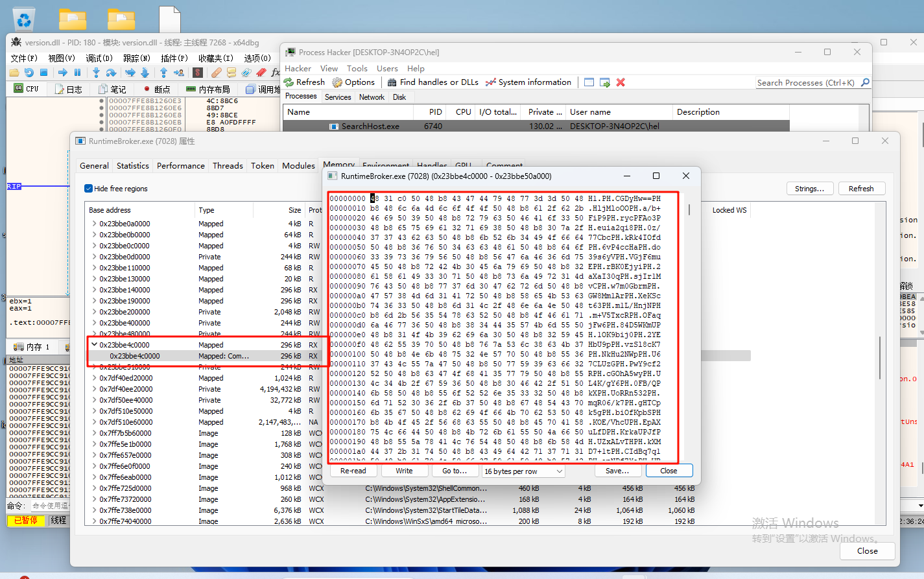Expand the 0x23bbe0a0000 memory region
This screenshot has width=924, height=579.
[94, 224]
